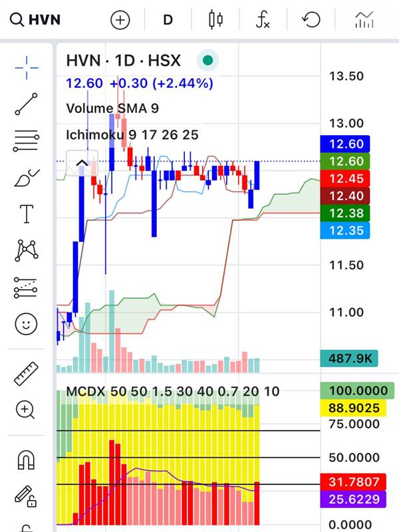Screen dimensions: 399x532
Task: Click the 100.0000 MCDX scale label
Action: tap(357, 390)
